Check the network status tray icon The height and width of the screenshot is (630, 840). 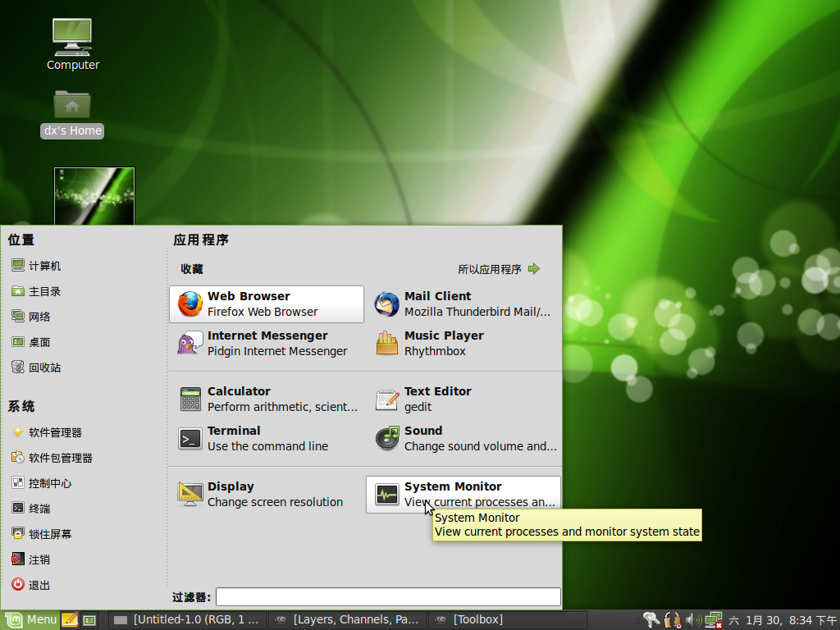pos(713,619)
